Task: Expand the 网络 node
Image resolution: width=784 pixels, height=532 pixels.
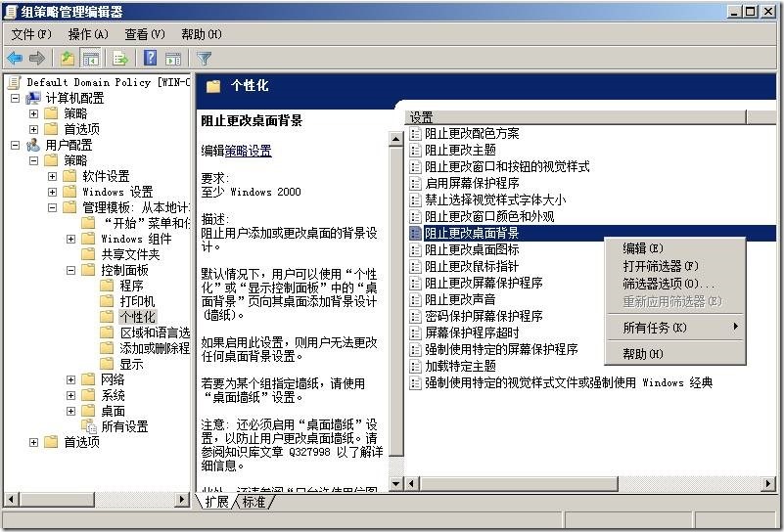Action: pyautogui.click(x=71, y=379)
